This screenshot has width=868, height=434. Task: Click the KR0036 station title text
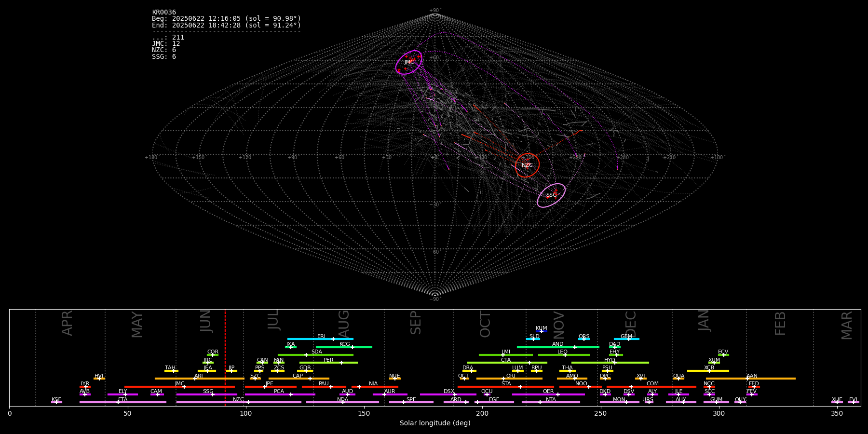point(164,13)
